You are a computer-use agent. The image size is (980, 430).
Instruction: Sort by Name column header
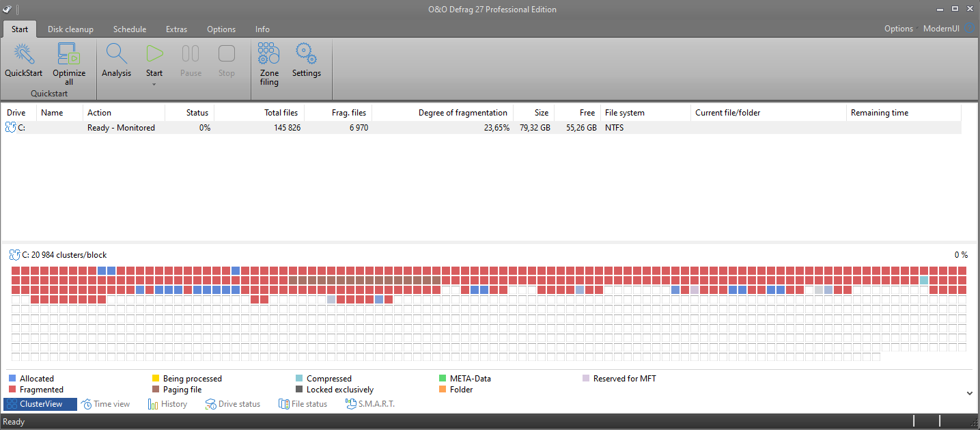[60, 113]
